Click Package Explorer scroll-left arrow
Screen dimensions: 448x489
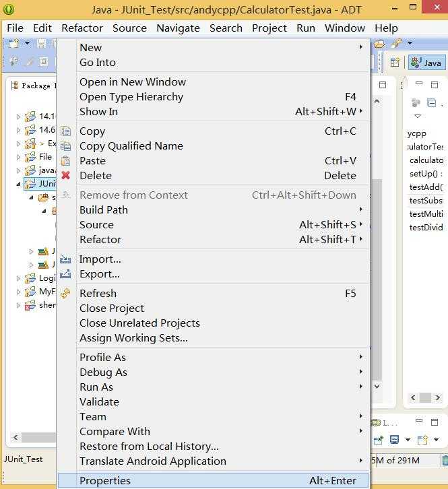[16, 438]
